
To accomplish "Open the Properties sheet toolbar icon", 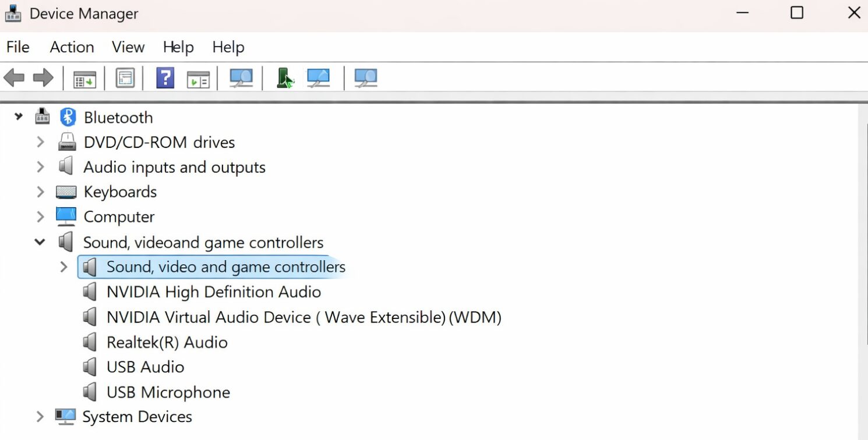I will pyautogui.click(x=125, y=78).
